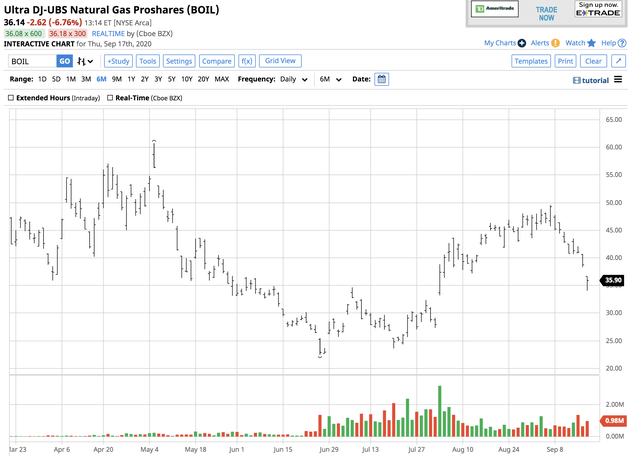Click the expand chart arrow icon
Viewport: 640px width, 458px height.
pos(621,61)
